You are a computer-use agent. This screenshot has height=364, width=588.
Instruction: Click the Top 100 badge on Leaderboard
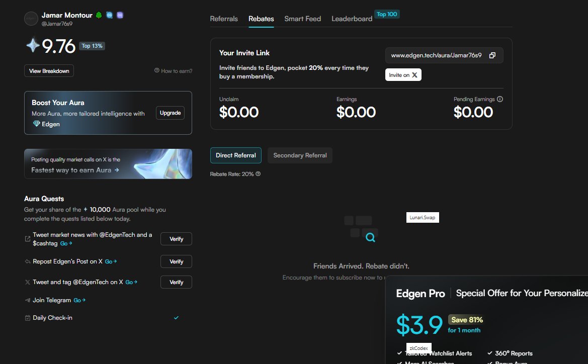pyautogui.click(x=387, y=14)
